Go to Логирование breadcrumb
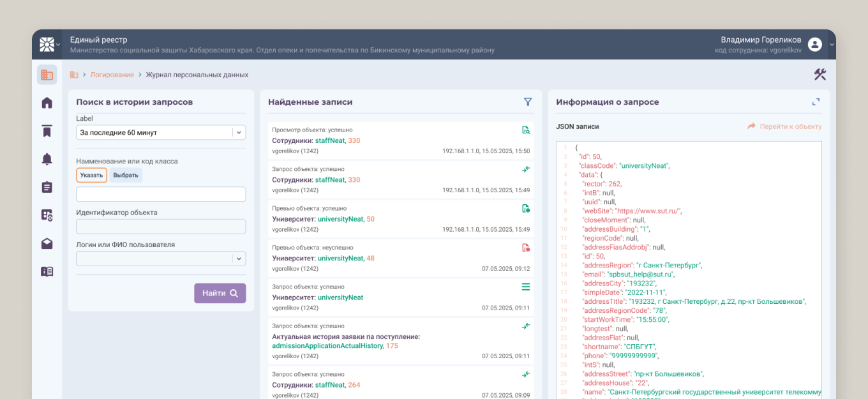 point(112,75)
